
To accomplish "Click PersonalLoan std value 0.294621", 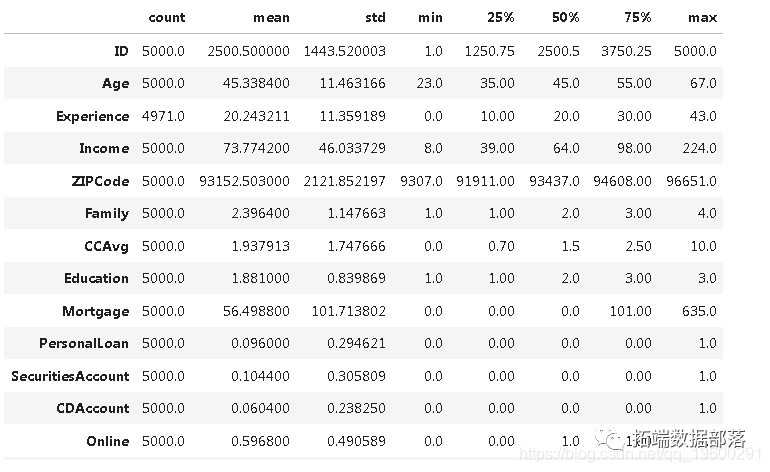I will (357, 343).
